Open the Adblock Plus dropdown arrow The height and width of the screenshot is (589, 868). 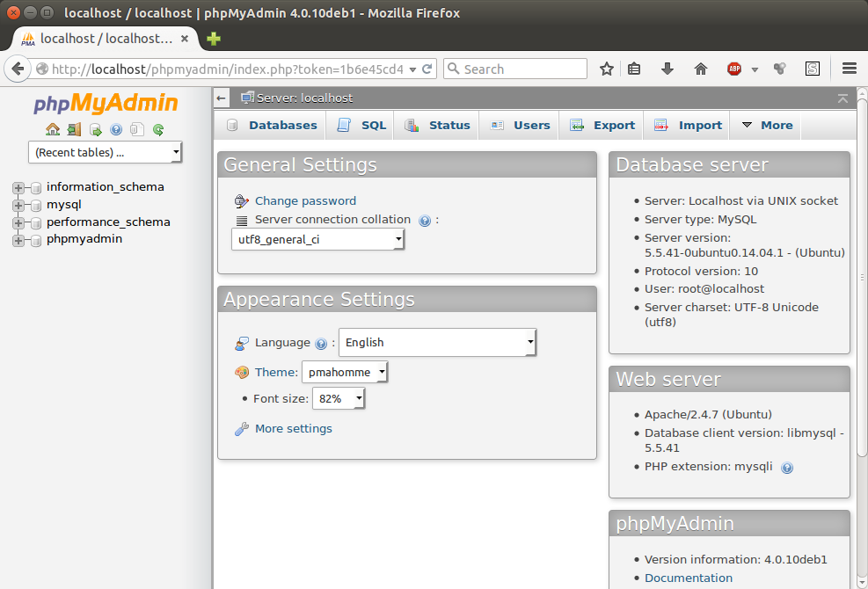click(755, 69)
